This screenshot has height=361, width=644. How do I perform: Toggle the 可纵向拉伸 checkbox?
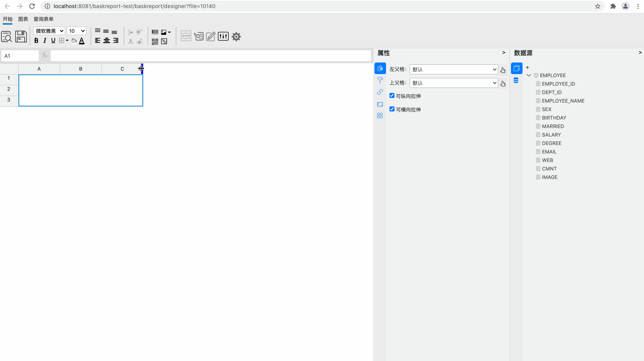click(x=392, y=96)
